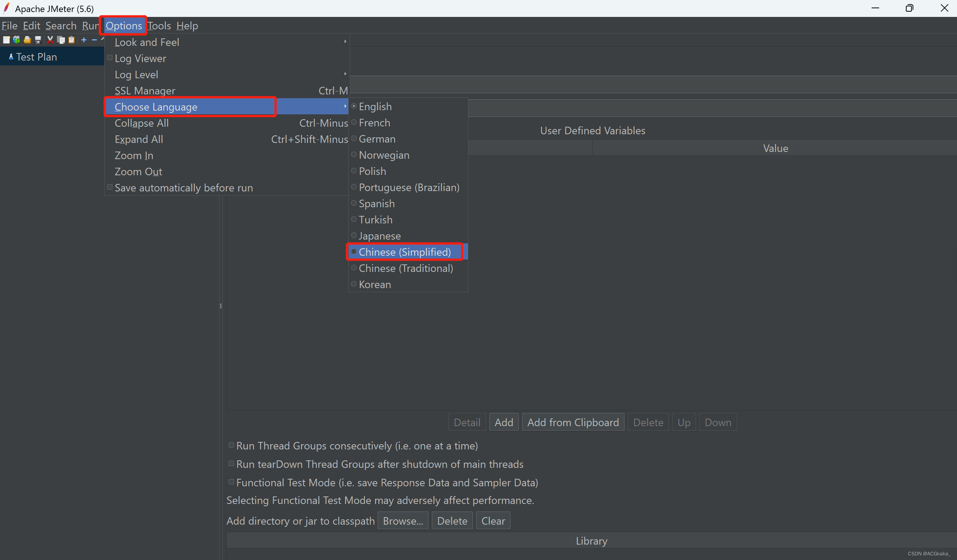Expand the Look and Feel submenu
The width and height of the screenshot is (957, 560).
[x=227, y=42]
